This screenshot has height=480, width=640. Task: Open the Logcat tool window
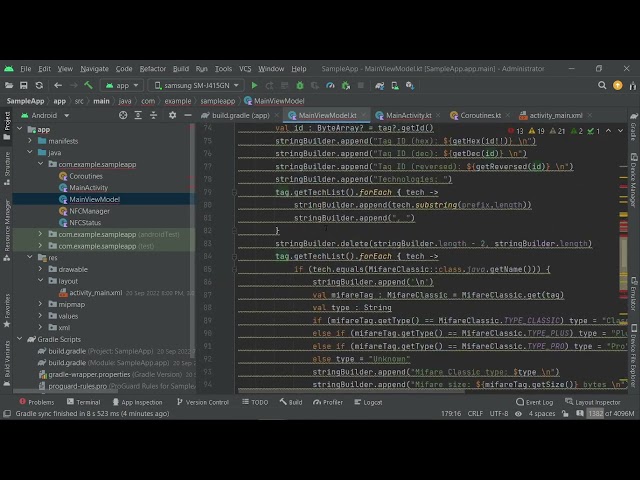[368, 402]
